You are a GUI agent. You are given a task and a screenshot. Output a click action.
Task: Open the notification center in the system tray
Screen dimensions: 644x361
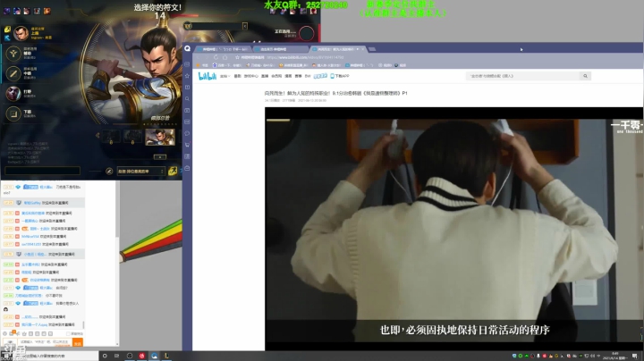[x=635, y=356]
